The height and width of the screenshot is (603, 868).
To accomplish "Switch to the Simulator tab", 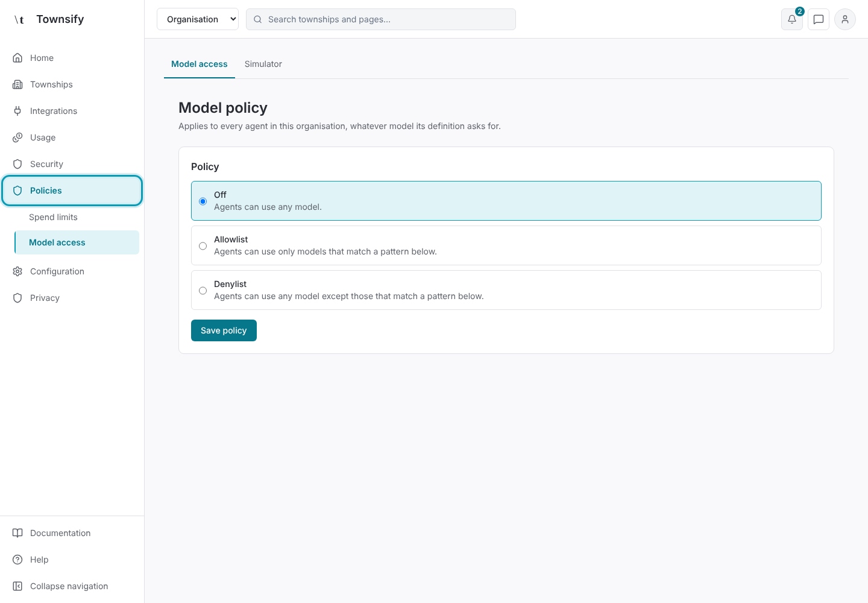I will [x=263, y=64].
